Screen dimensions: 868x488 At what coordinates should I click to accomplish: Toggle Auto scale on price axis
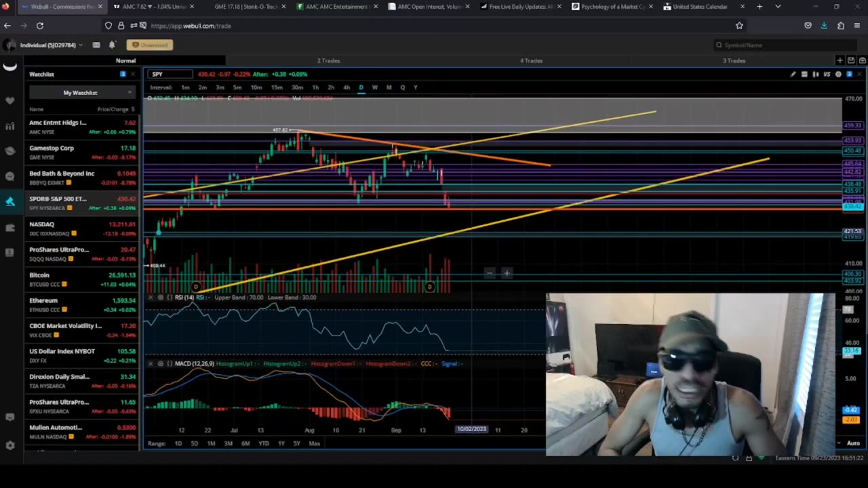tap(853, 443)
